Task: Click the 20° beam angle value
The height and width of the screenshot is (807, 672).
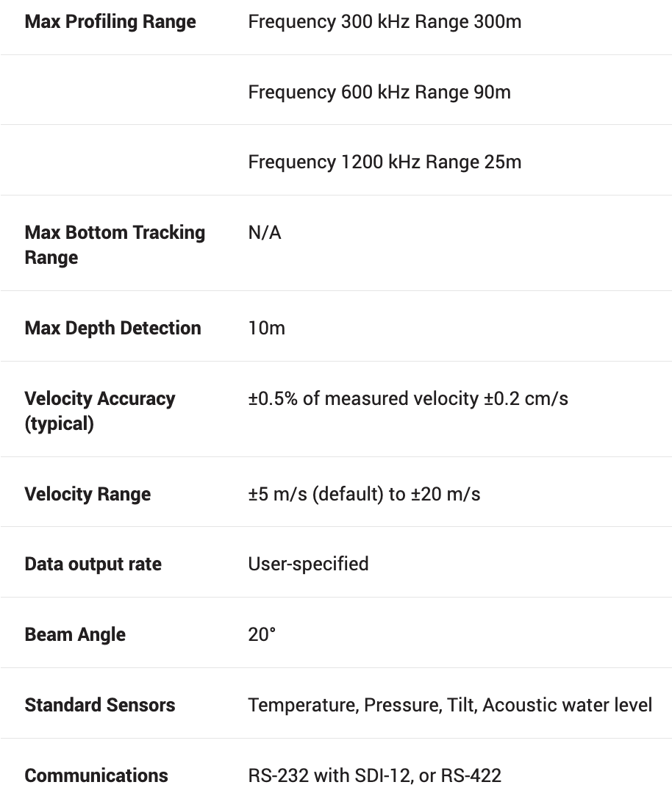Action: click(262, 635)
